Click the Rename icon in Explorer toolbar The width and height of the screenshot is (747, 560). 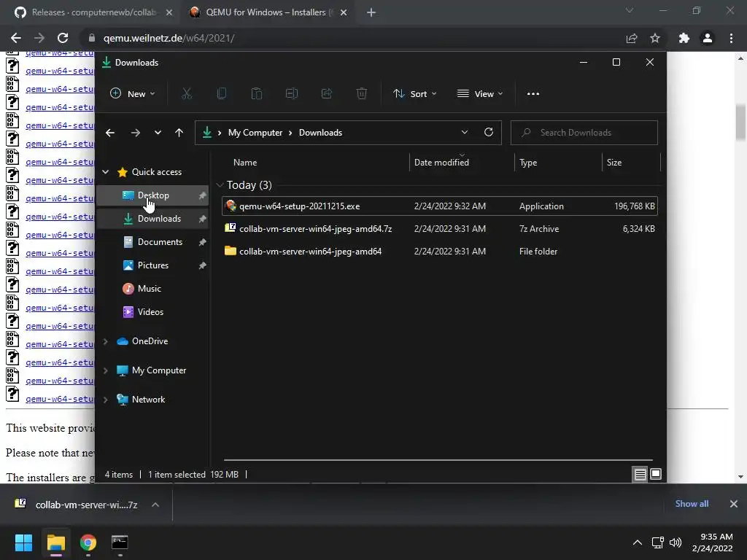(x=292, y=94)
